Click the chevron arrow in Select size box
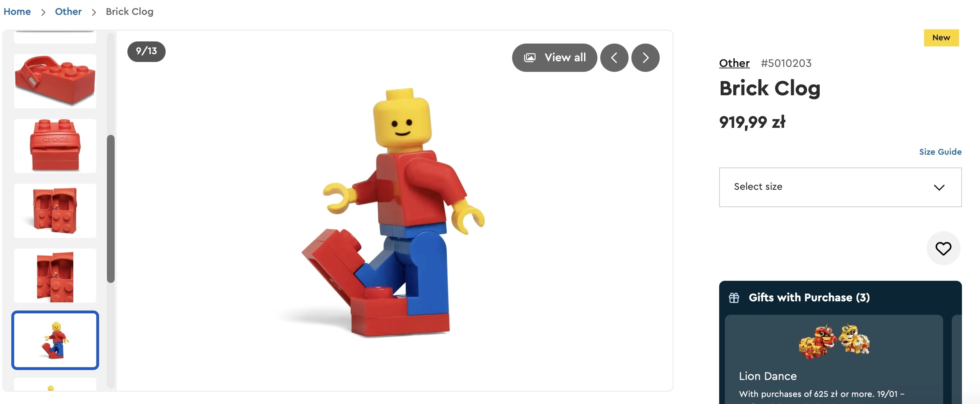 (x=939, y=187)
